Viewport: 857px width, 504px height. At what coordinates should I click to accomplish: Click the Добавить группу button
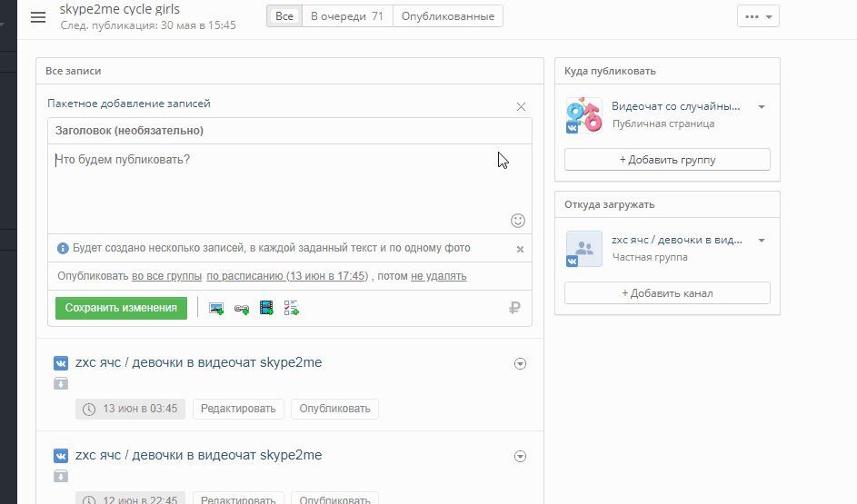click(x=667, y=160)
